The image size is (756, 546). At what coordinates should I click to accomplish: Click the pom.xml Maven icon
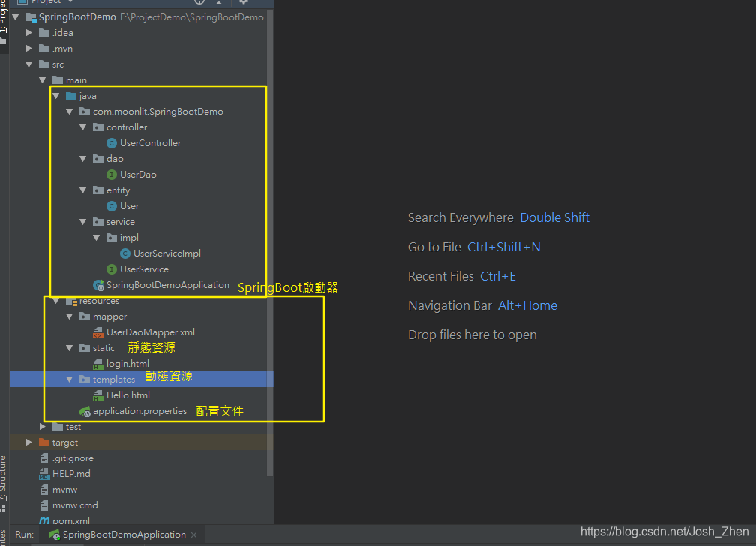click(44, 521)
